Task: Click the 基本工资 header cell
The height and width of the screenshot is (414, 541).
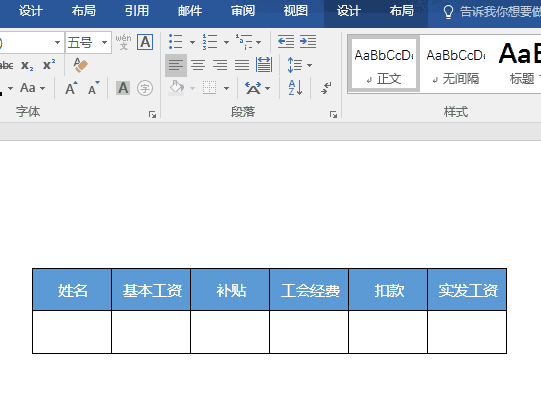Action: click(x=151, y=290)
